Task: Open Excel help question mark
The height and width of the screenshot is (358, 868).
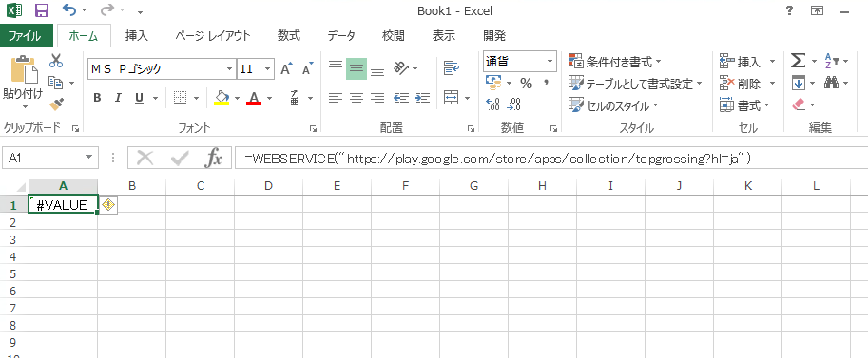Action: tap(789, 10)
